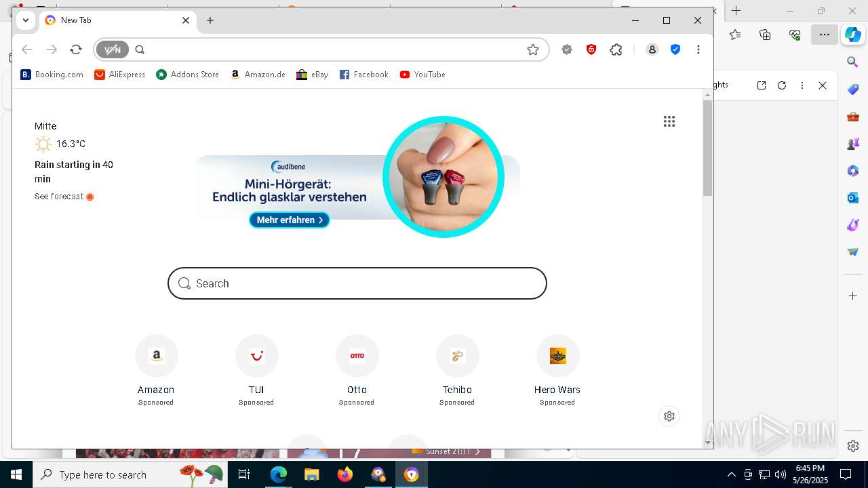Open Edge sidebar Microsoft 365 icon
This screenshot has height=488, width=868.
pos(853,171)
